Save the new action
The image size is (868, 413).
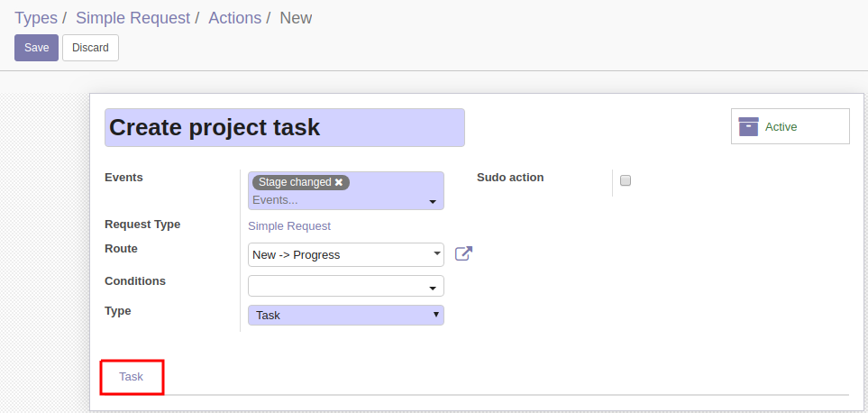coord(37,48)
